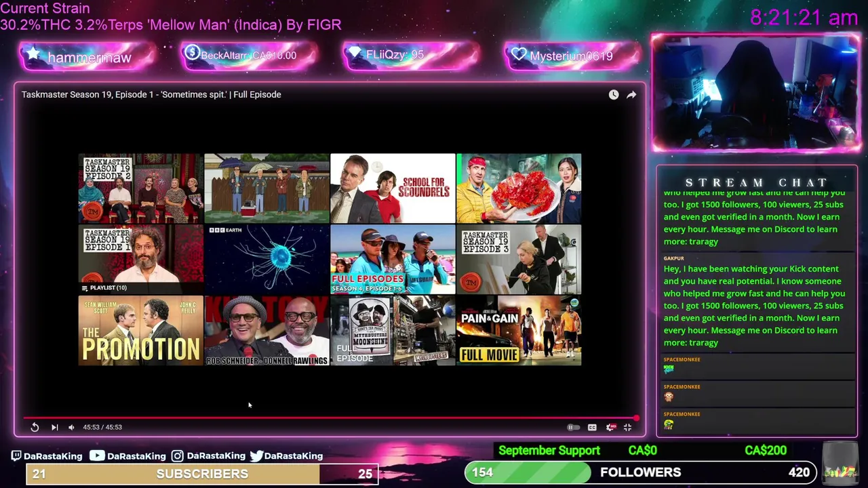Click the BeckAltarr dollar tip icon

192,53
